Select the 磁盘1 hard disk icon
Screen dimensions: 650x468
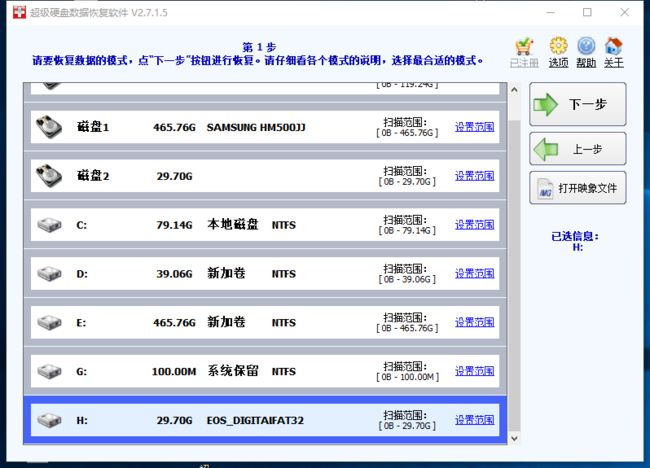[x=49, y=127]
